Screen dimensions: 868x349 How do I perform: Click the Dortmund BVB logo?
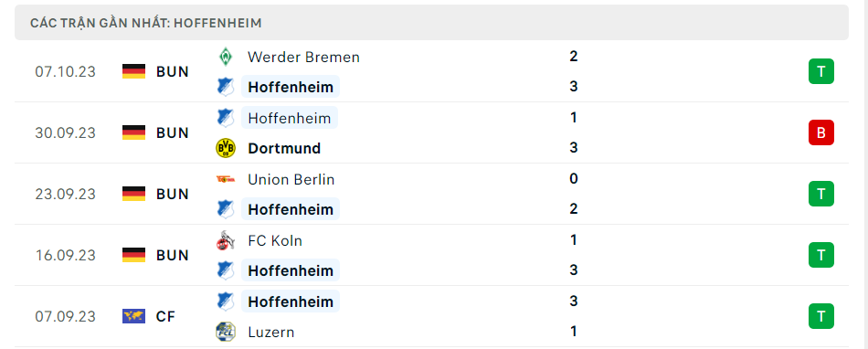(226, 148)
